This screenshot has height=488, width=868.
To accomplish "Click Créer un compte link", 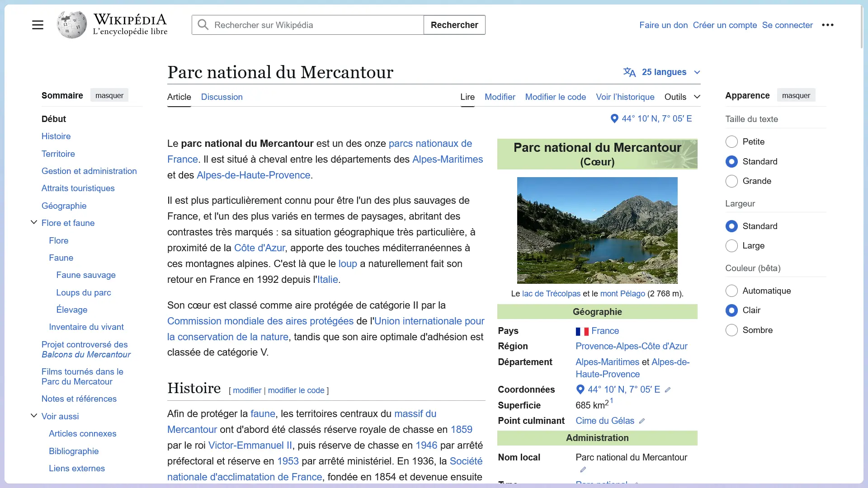I will coord(725,25).
